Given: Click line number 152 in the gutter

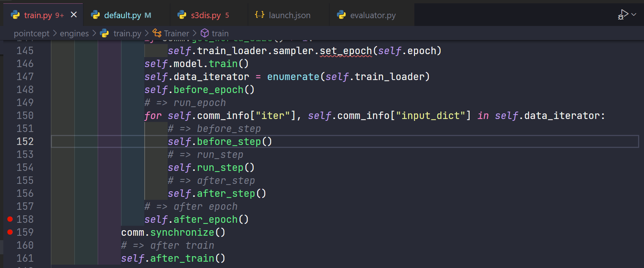Looking at the screenshot, I should click(25, 142).
